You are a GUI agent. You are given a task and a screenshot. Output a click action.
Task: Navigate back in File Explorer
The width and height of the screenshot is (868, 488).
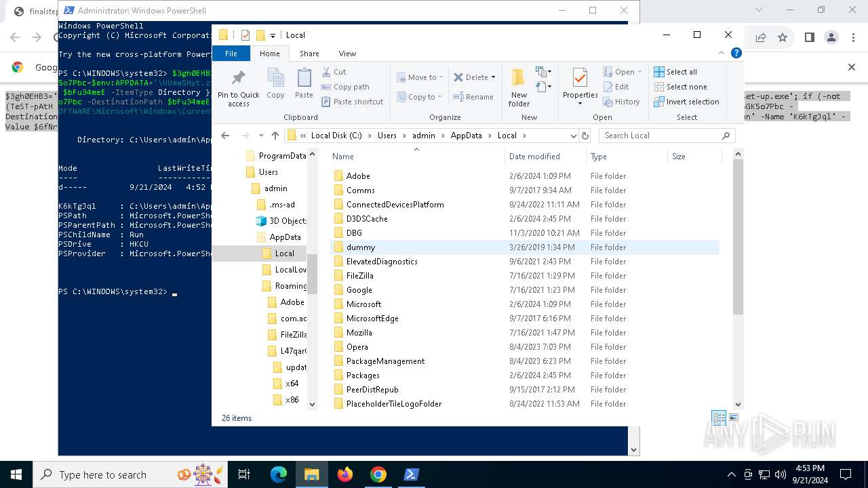(x=225, y=136)
